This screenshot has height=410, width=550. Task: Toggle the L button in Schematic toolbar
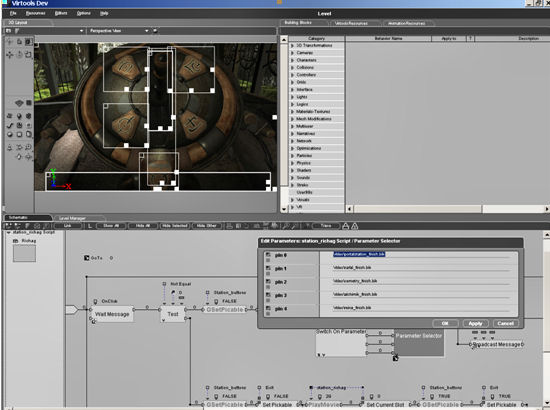tap(90, 226)
